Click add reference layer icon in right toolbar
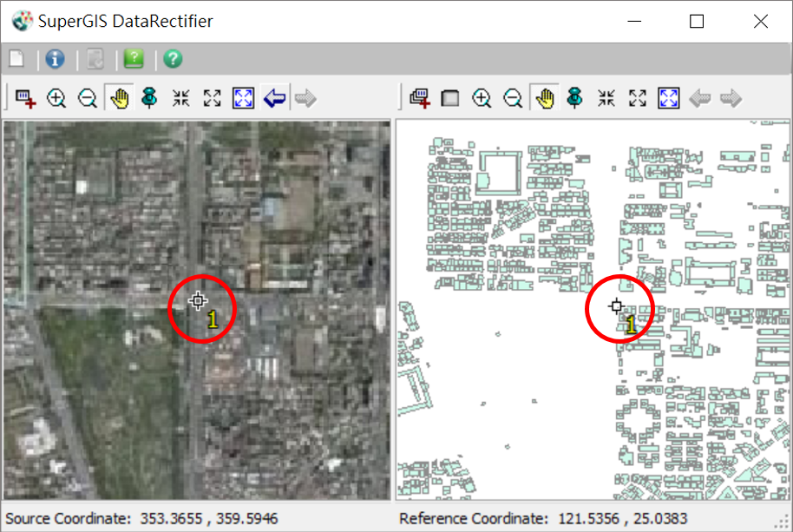Image resolution: width=793 pixels, height=532 pixels. point(420,98)
